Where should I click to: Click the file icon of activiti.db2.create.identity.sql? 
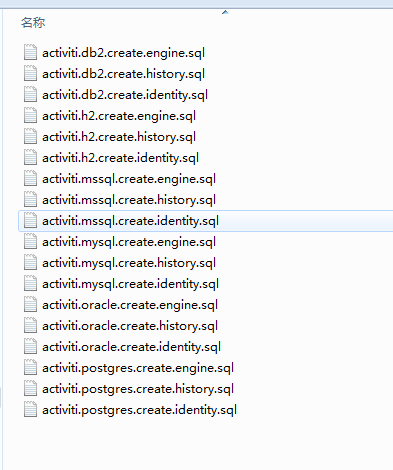click(x=30, y=95)
